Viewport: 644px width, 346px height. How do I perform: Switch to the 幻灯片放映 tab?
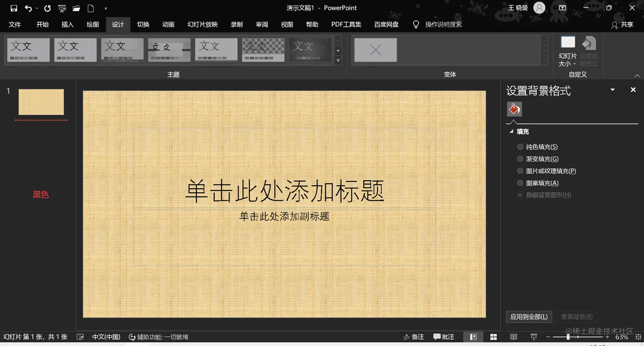point(202,24)
